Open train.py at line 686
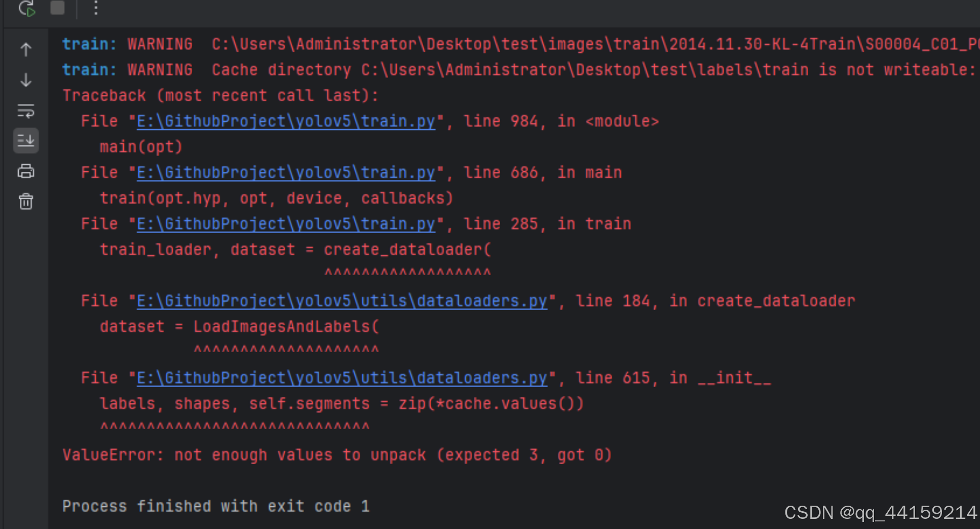This screenshot has height=529, width=980. point(285,172)
